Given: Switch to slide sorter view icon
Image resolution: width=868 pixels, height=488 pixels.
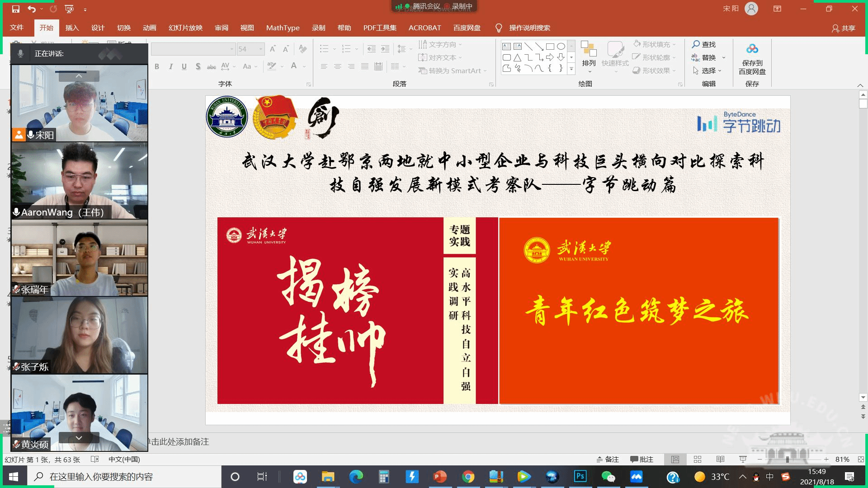Looking at the screenshot, I should coord(698,459).
